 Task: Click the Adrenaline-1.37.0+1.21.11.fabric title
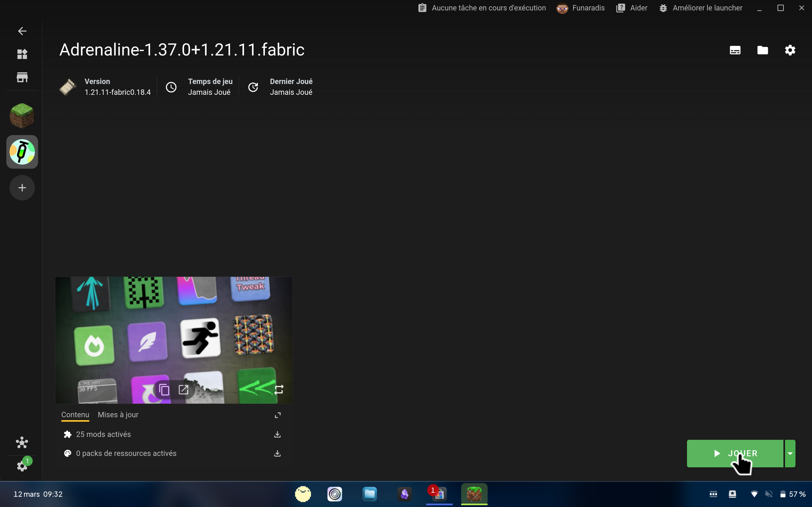[182, 50]
